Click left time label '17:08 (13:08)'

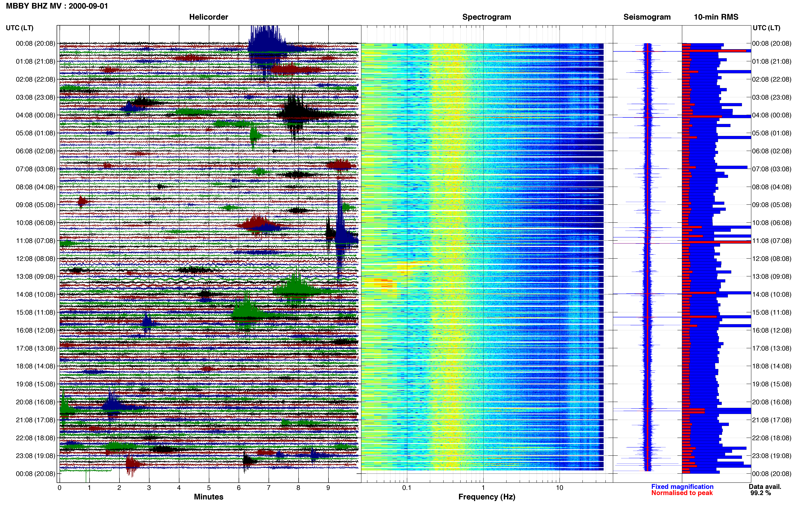35,348
